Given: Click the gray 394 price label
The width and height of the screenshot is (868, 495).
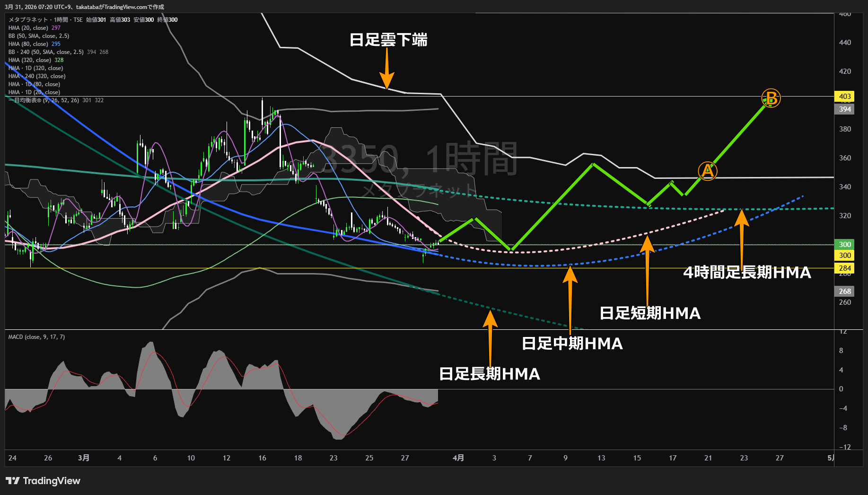Looking at the screenshot, I should pos(845,109).
